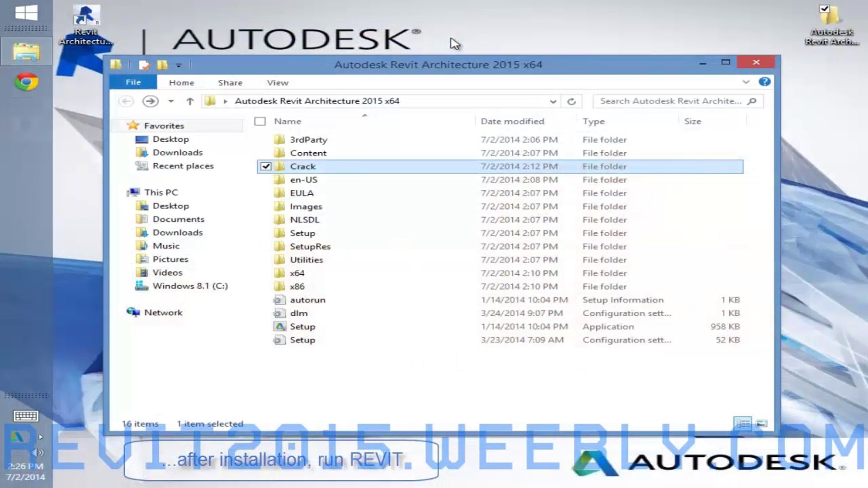The height and width of the screenshot is (488, 868).
Task: Sort by Date modified column header
Action: (512, 121)
